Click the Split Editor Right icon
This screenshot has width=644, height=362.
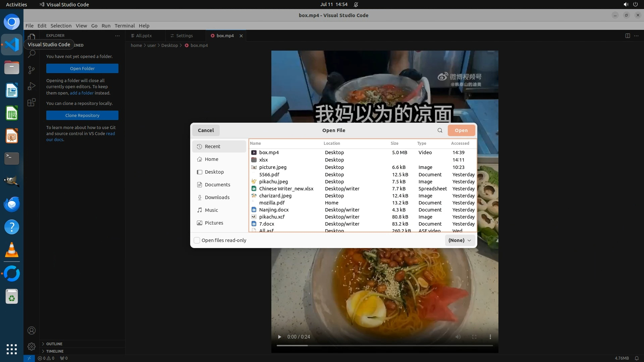point(627,36)
